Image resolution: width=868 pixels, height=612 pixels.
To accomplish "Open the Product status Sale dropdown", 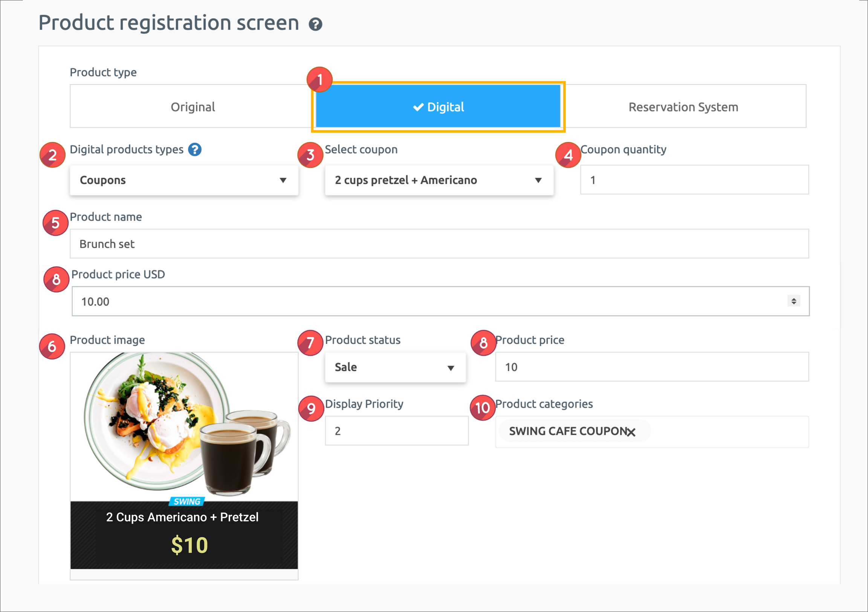I will pyautogui.click(x=395, y=367).
